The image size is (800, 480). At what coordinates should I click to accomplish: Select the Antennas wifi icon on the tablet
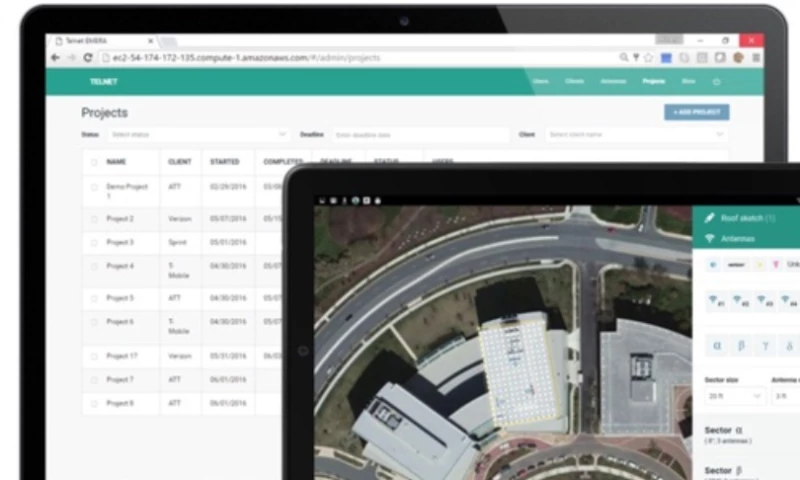click(x=709, y=238)
